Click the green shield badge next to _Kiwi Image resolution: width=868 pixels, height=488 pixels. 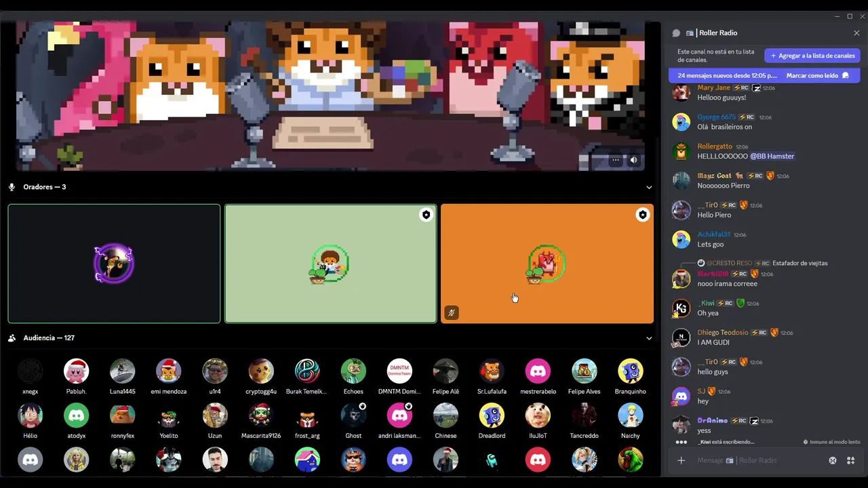coord(741,303)
